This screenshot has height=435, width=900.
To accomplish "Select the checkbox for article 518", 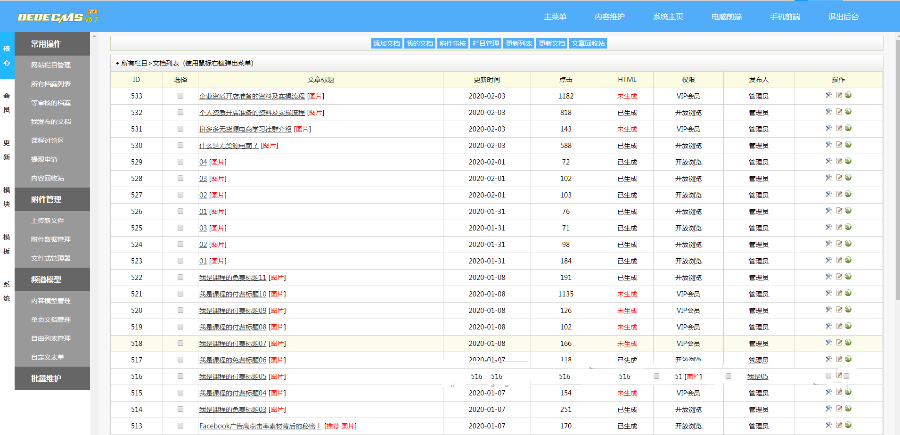I will coord(180,343).
